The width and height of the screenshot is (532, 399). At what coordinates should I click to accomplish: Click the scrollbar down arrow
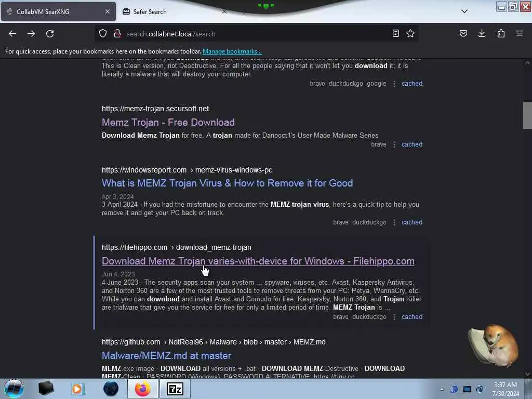click(527, 374)
